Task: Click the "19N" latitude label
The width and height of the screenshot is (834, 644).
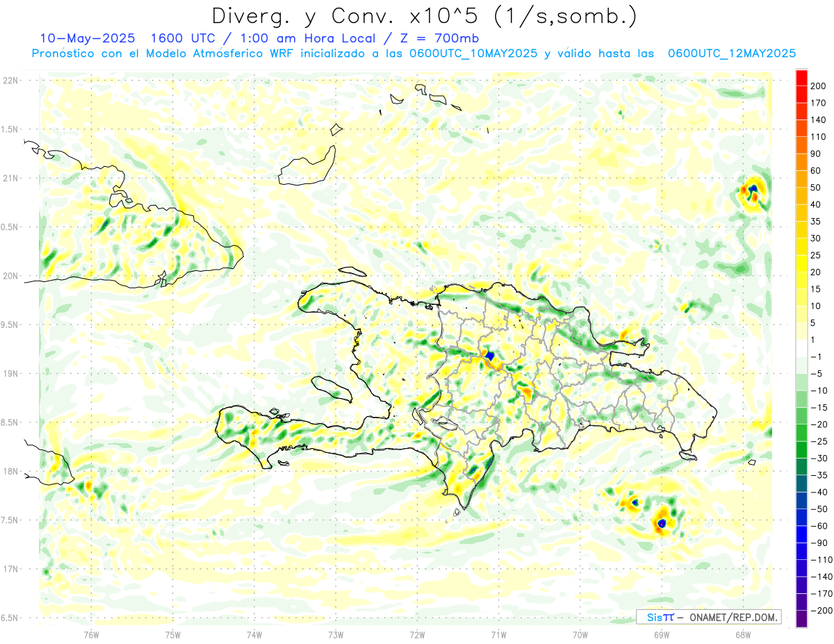Action: point(10,373)
